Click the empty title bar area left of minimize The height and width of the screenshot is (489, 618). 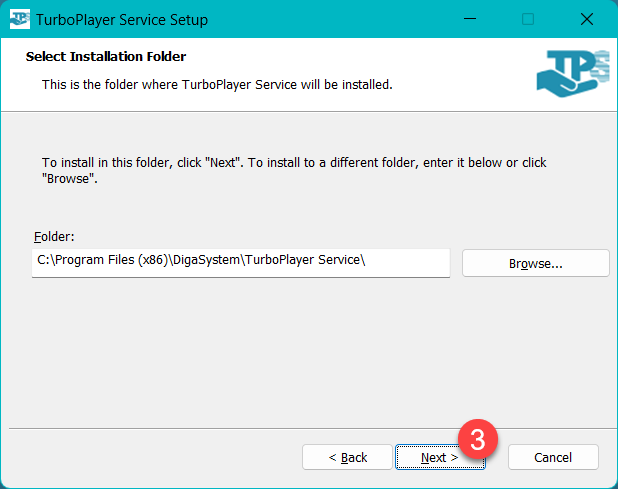340,20
